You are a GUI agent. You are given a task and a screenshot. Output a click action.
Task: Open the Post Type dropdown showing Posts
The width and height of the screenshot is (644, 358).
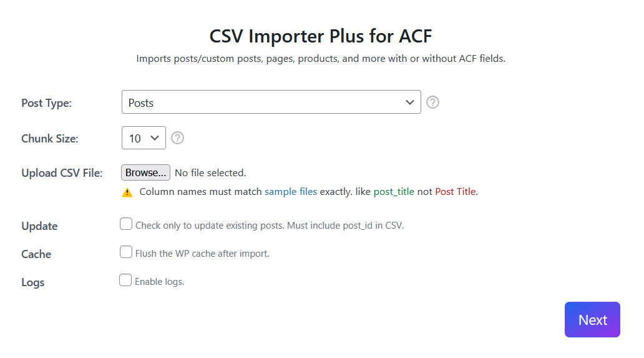271,102
